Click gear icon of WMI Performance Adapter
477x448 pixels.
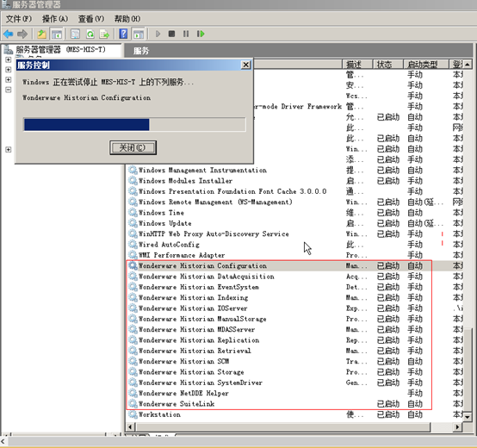coord(133,255)
